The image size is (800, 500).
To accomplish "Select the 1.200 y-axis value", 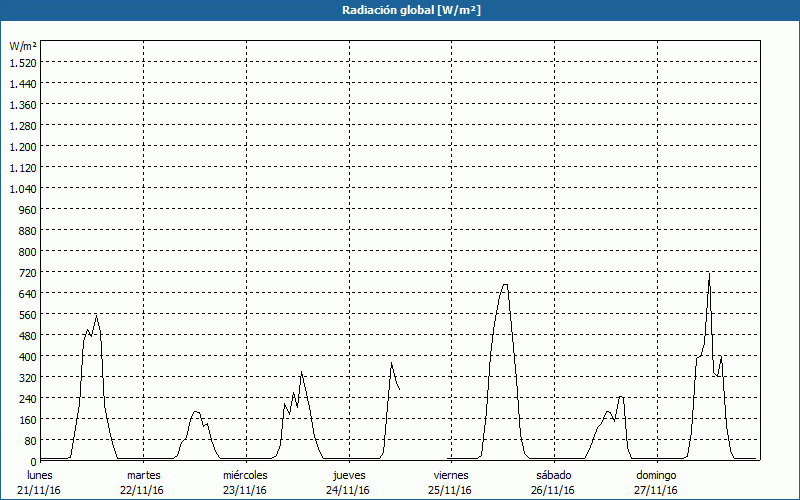I will pyautogui.click(x=23, y=147).
